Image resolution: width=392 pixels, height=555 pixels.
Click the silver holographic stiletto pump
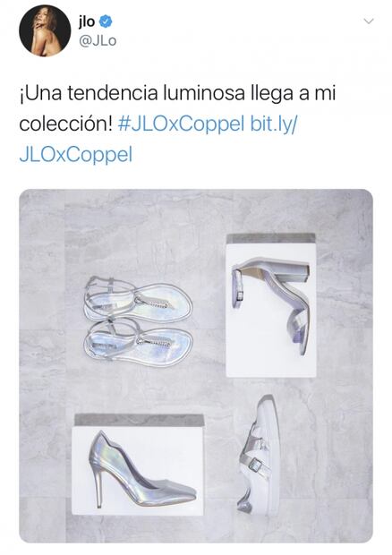141,469
